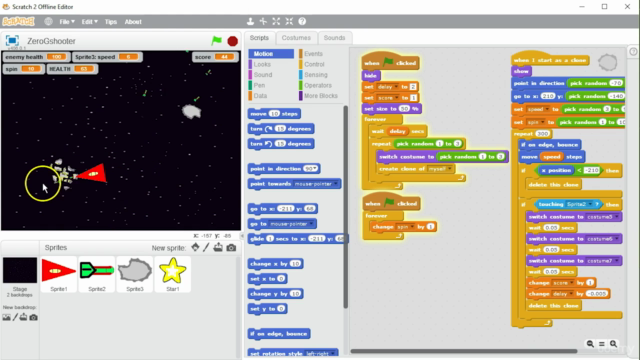Choose new backdrop from library
Screen dimensions: 640x360
point(7,317)
